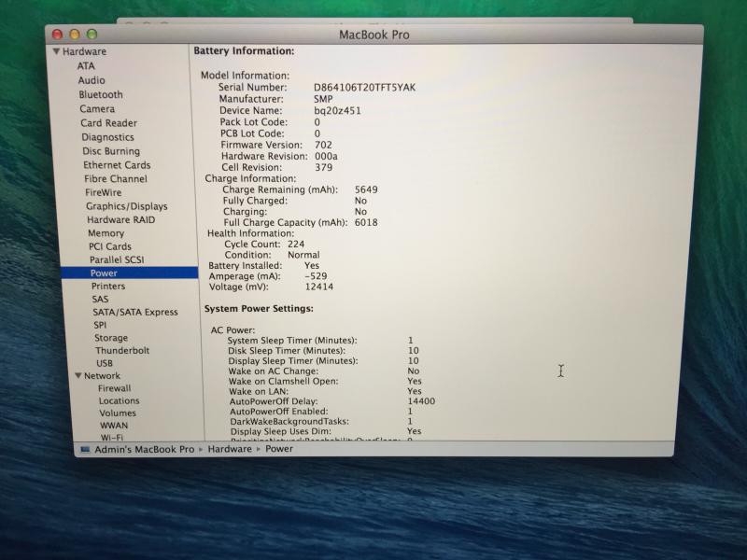Select Camera in the sidebar
Viewport: 747px width, 560px height.
point(97,108)
